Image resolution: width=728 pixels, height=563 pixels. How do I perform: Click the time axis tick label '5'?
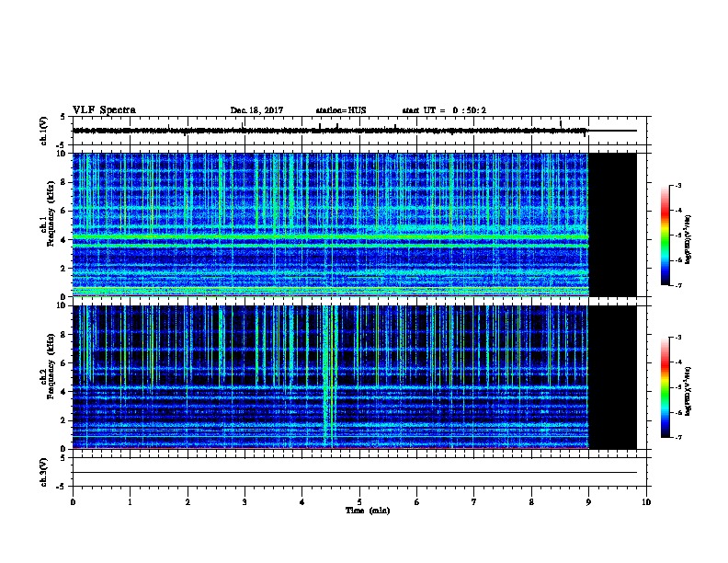pyautogui.click(x=359, y=502)
